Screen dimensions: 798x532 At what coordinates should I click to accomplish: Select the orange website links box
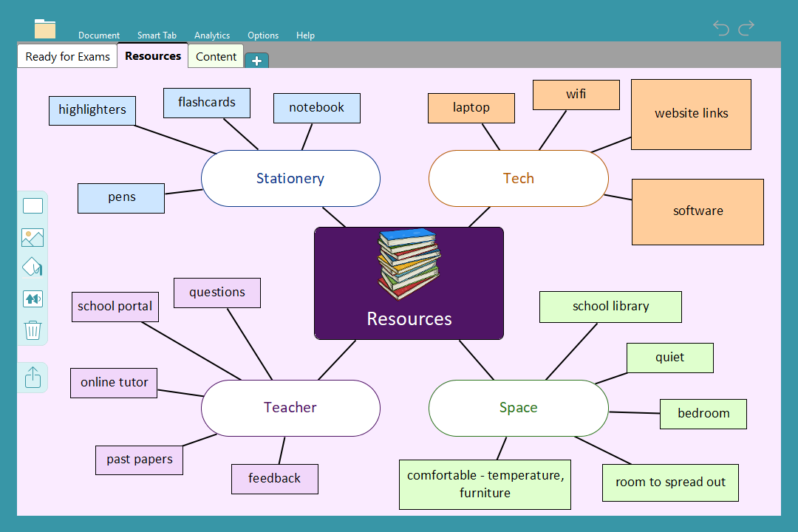click(691, 114)
